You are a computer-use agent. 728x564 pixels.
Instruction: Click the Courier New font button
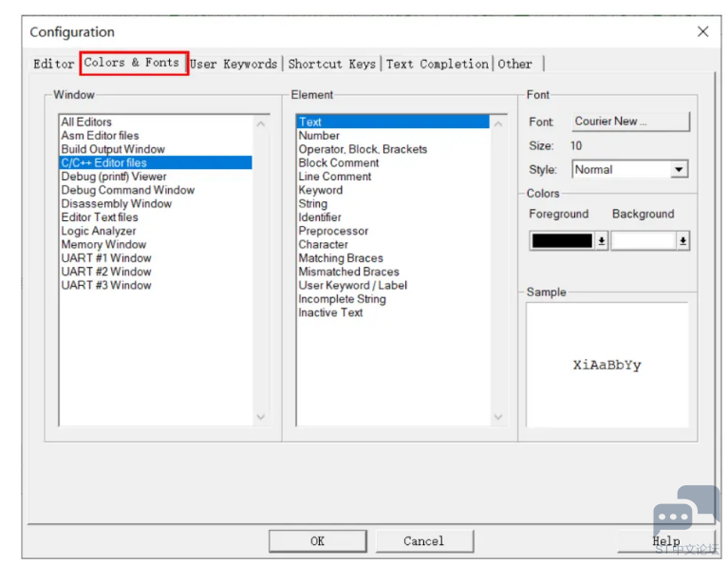[630, 122]
